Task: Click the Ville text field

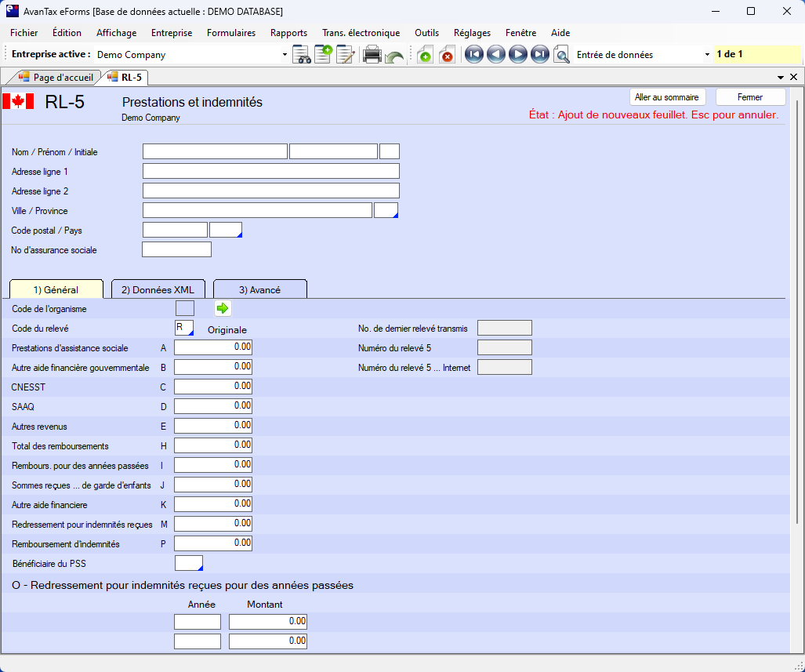Action: pyautogui.click(x=257, y=210)
